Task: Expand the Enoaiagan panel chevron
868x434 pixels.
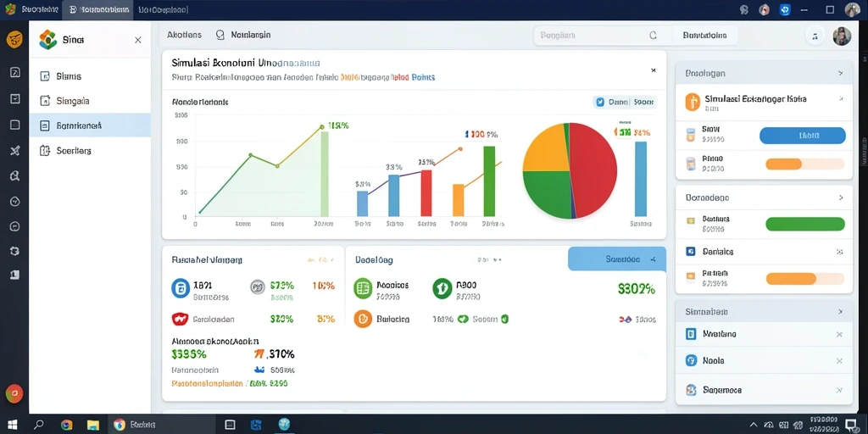Action: pos(841,73)
